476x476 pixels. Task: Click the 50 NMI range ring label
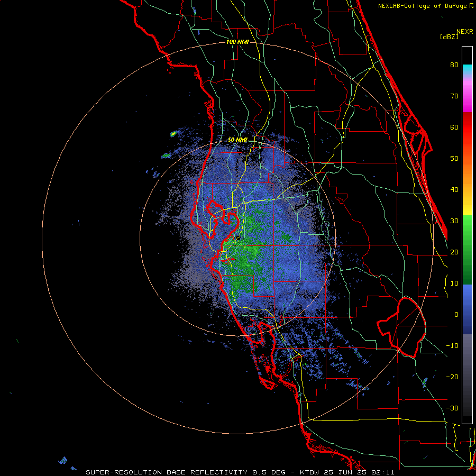point(237,140)
